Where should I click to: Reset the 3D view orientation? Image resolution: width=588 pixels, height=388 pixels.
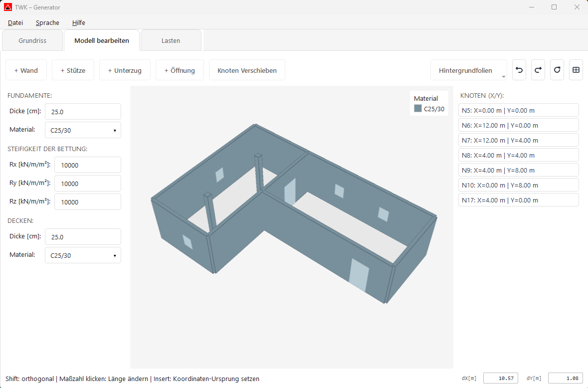[557, 70]
